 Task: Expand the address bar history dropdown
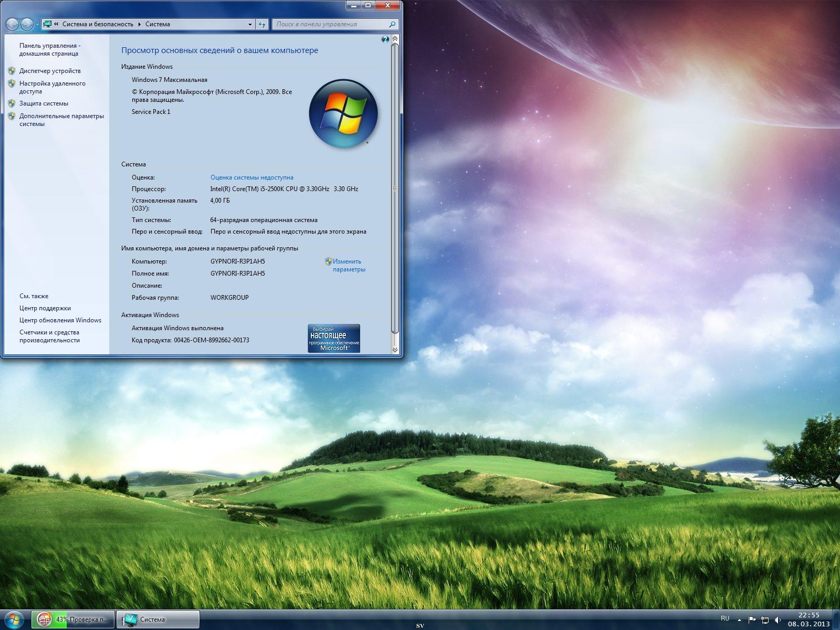250,24
